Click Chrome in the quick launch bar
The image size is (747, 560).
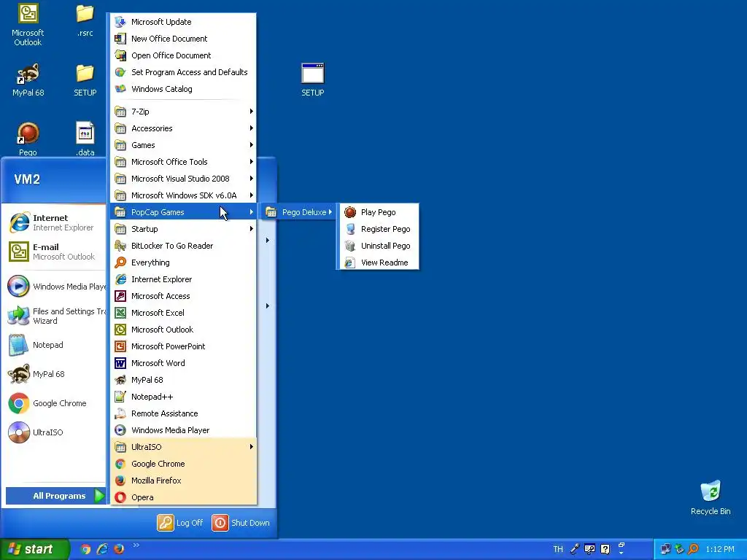85,549
